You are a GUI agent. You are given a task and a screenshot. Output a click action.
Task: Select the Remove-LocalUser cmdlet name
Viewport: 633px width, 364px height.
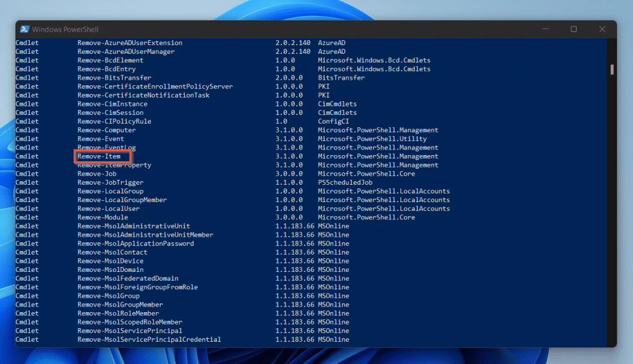coord(109,209)
